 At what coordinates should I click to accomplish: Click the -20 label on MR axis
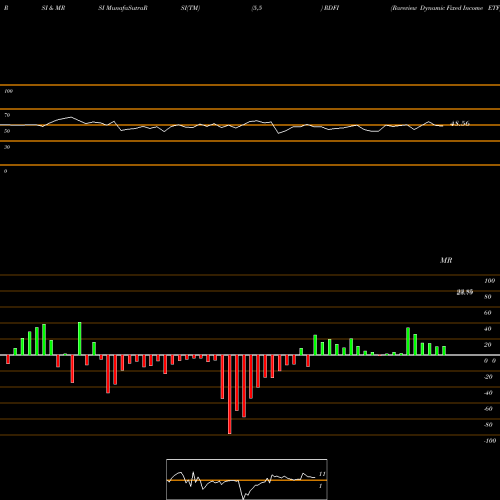click(488, 377)
